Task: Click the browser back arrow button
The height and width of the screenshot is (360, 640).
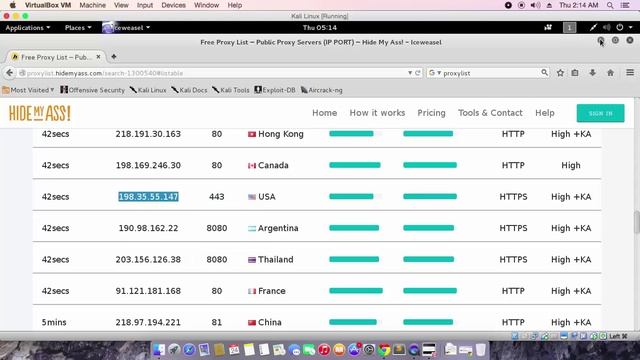Action: tap(10, 73)
